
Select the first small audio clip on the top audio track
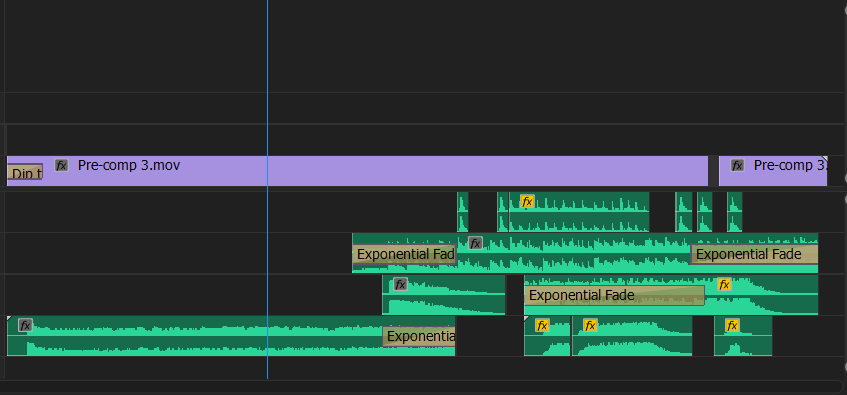[462, 212]
